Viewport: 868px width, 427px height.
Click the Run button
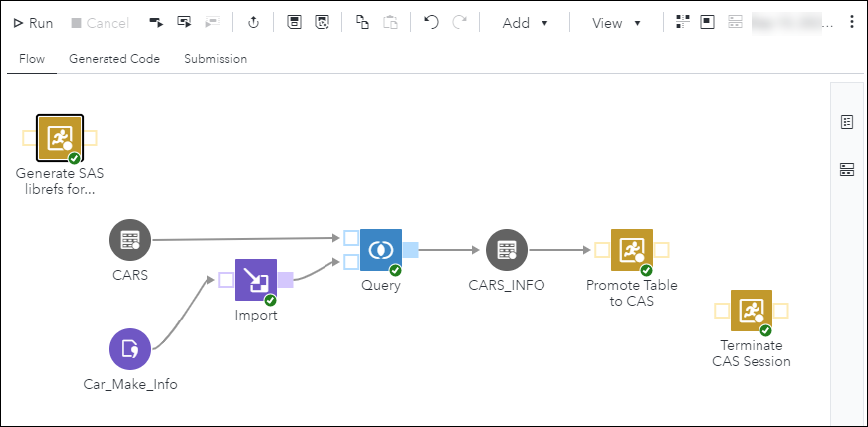[x=33, y=23]
